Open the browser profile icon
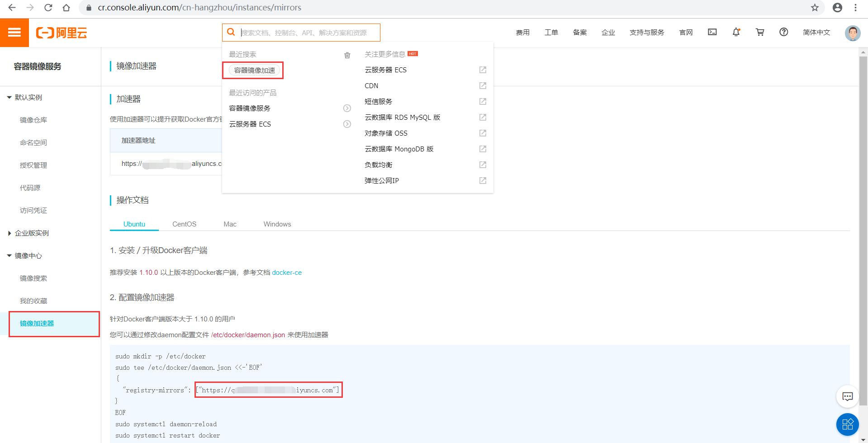The image size is (868, 443). [837, 8]
